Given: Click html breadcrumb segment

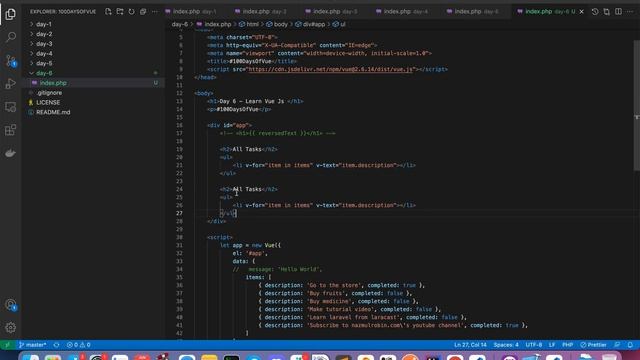Looking at the screenshot, I should [x=249, y=24].
